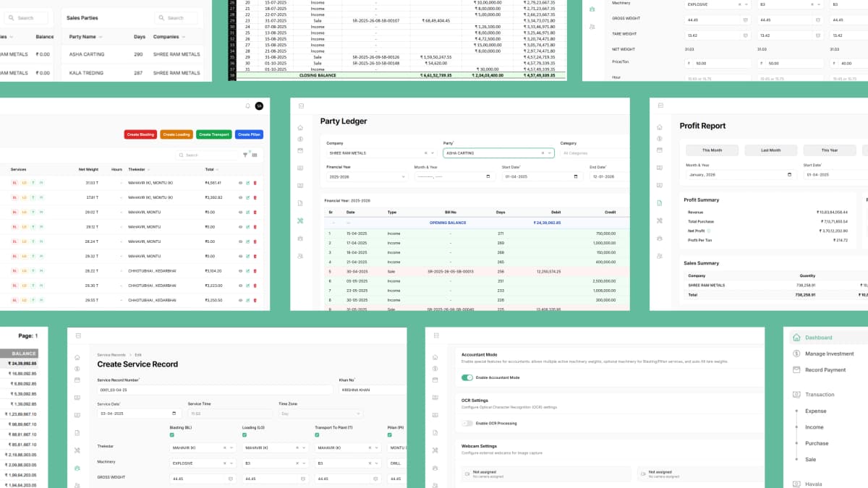Click Service Record Number input field
This screenshot has height=488, width=868.
pos(215,390)
